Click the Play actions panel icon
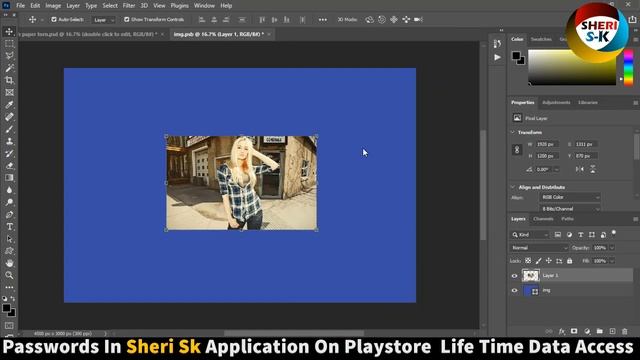This screenshot has width=640, height=360. click(x=497, y=58)
